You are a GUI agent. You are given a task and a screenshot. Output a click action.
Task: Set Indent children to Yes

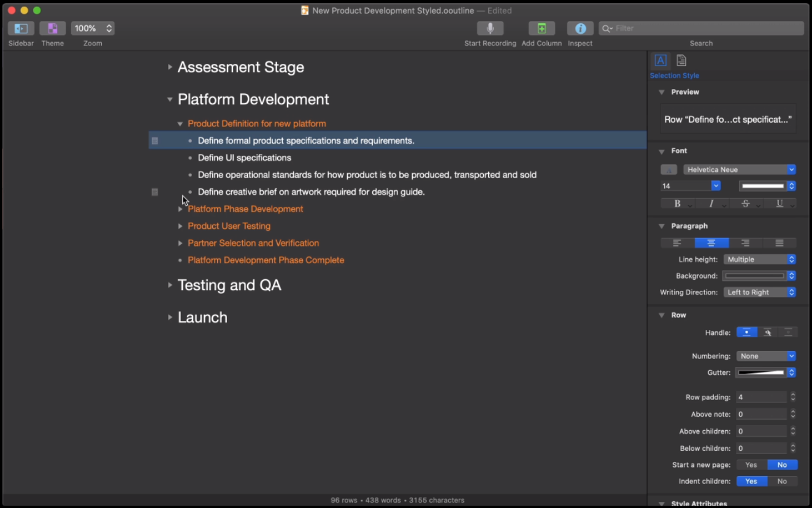[751, 481]
